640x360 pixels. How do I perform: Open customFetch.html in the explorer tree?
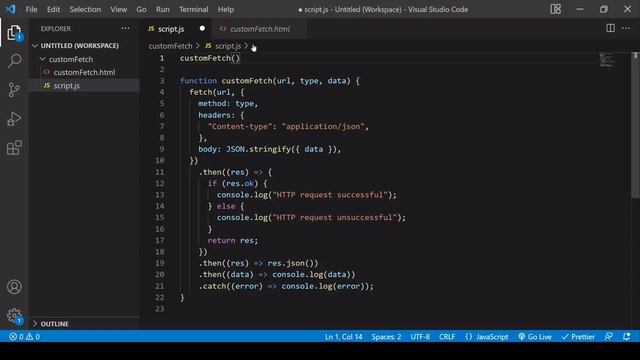pos(84,72)
